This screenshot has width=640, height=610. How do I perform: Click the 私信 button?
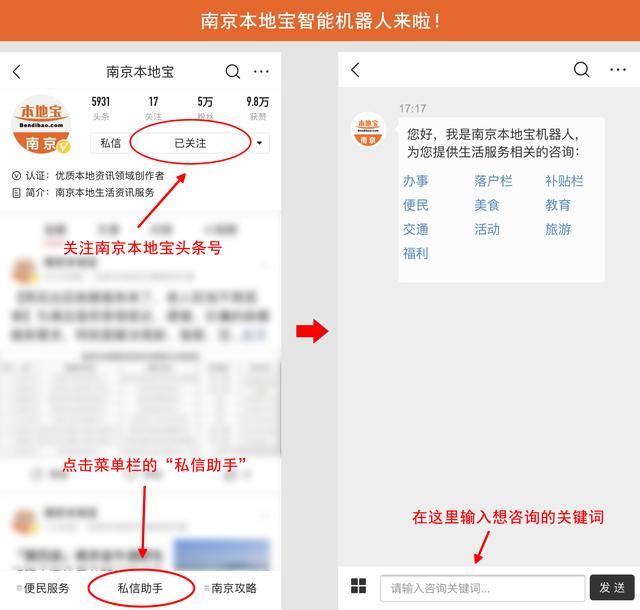tap(111, 143)
